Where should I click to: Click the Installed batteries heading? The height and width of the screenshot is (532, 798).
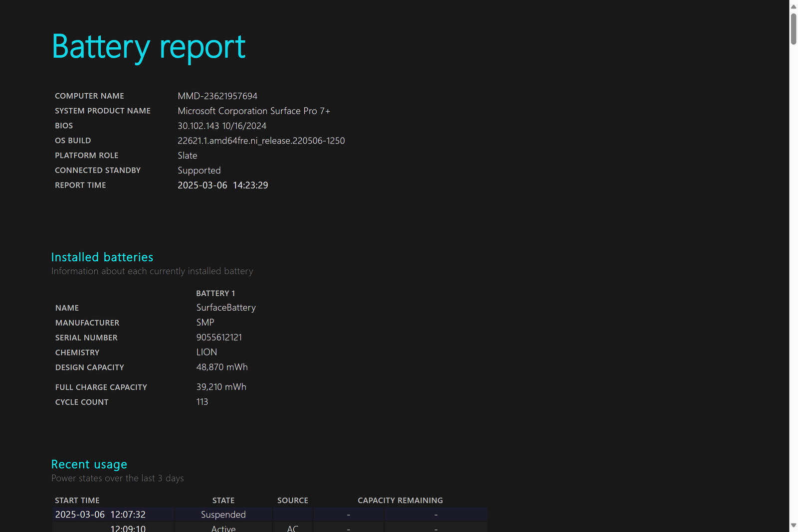click(102, 257)
